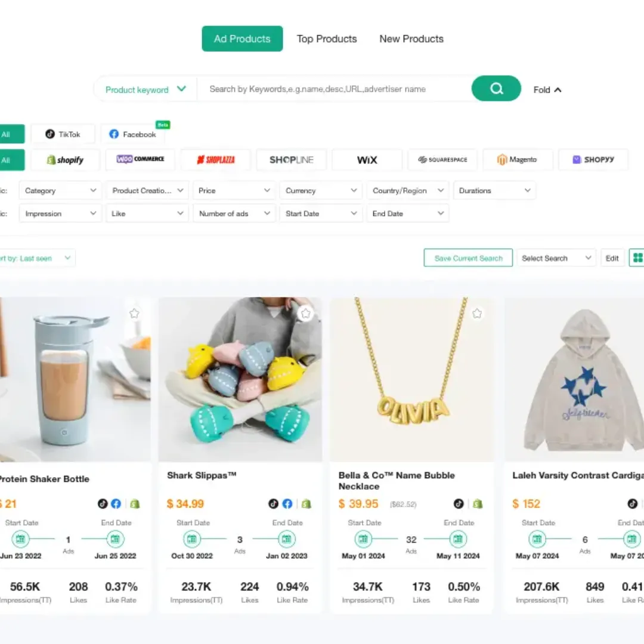Image resolution: width=644 pixels, height=644 pixels.
Task: Click Shark Slippas start date calendar icon
Action: click(x=192, y=539)
